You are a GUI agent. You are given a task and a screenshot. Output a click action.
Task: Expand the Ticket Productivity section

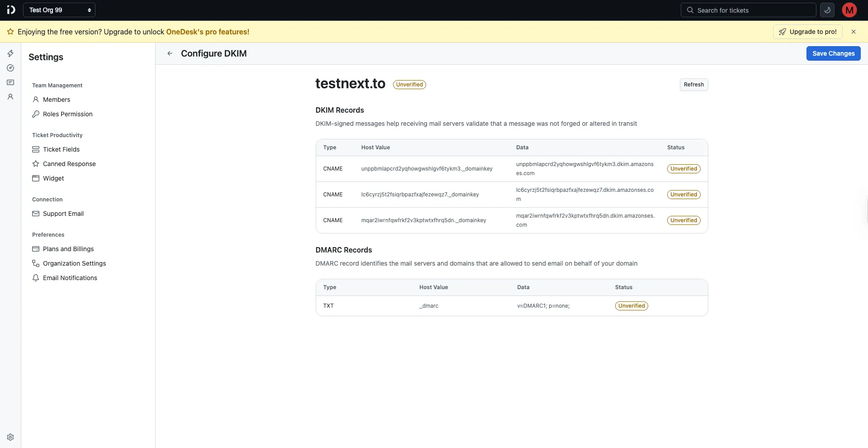pyautogui.click(x=57, y=135)
